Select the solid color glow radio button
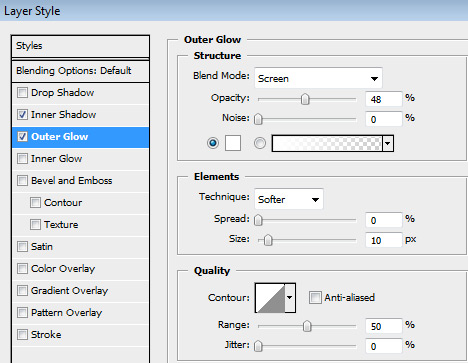 point(213,143)
